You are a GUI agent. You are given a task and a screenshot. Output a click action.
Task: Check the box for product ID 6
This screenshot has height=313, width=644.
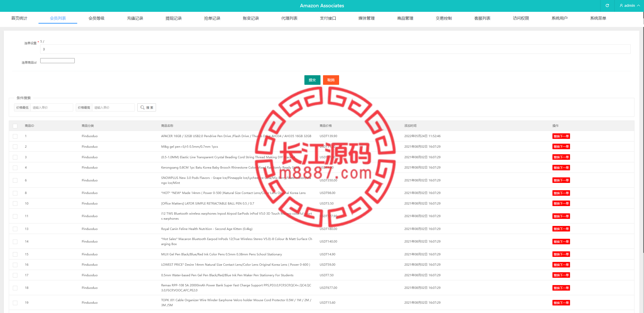(15, 180)
